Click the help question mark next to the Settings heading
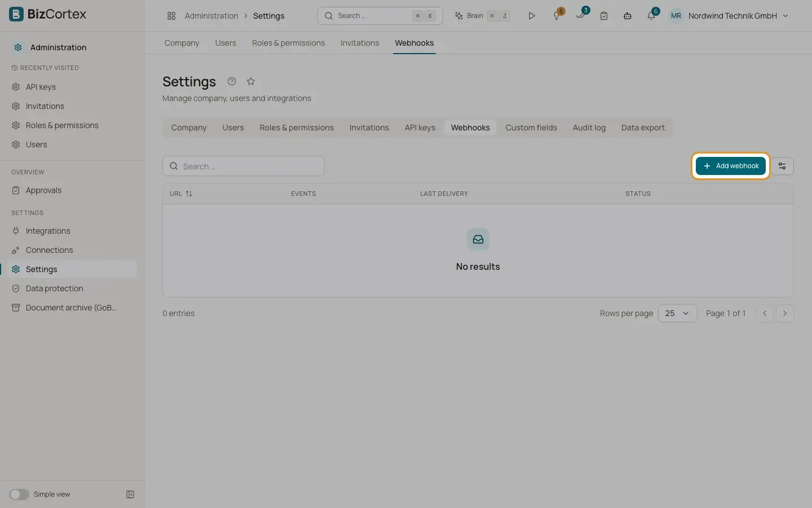812x508 pixels. [x=232, y=81]
